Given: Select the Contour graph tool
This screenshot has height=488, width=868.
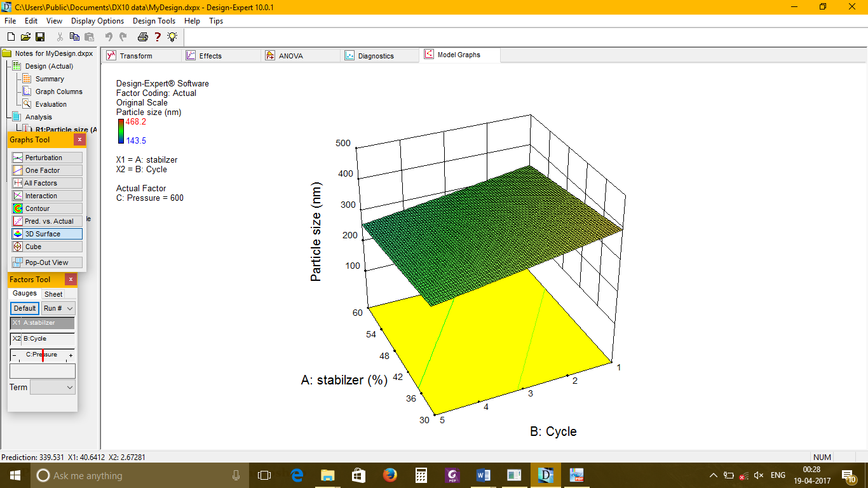Looking at the screenshot, I should pyautogui.click(x=46, y=208).
